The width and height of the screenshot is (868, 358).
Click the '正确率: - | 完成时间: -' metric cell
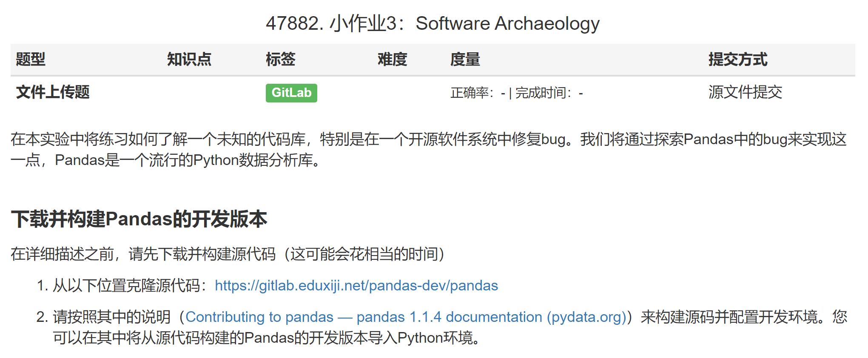tap(517, 93)
